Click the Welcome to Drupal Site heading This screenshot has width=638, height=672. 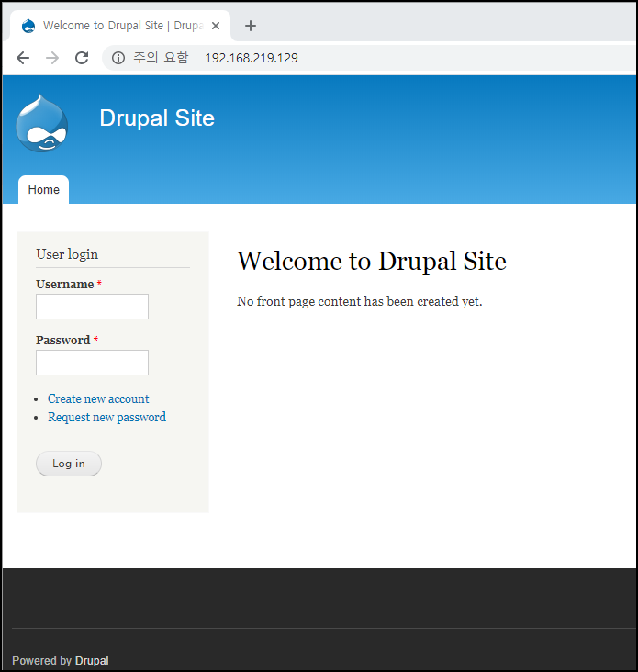372,261
